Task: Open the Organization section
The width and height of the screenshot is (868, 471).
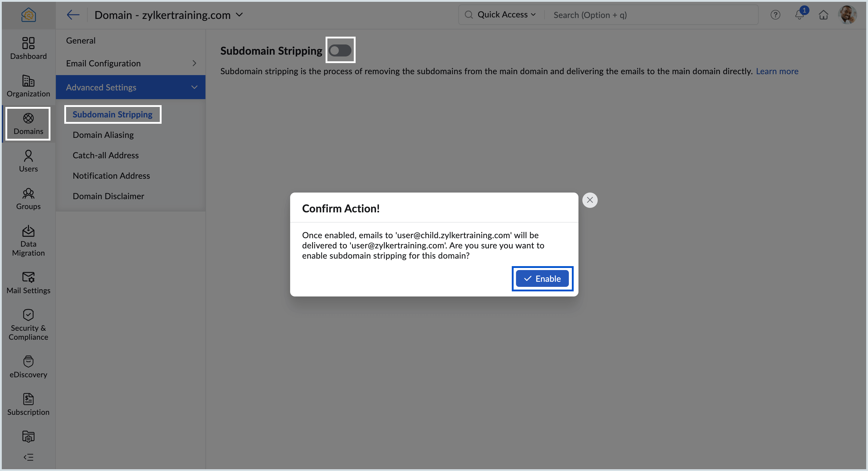Action: [x=28, y=86]
